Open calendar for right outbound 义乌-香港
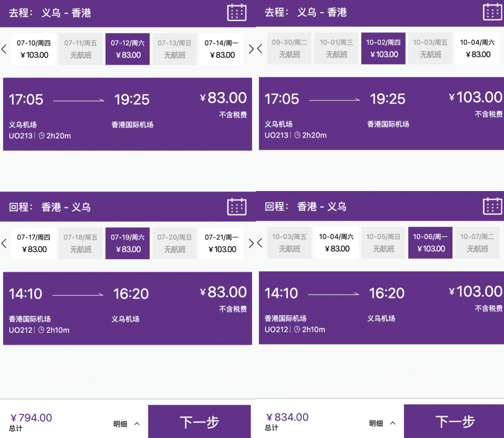504x438 pixels. tap(492, 12)
